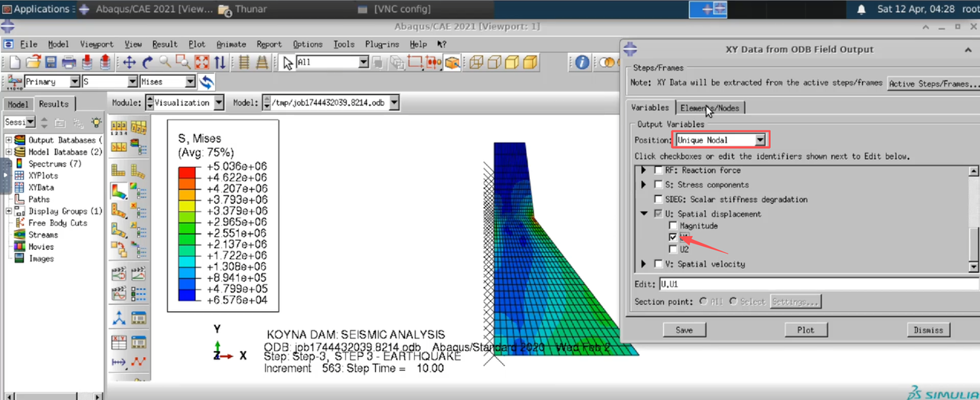980x400 pixels.
Task: Select the Box Zoom tool
Action: click(183, 63)
